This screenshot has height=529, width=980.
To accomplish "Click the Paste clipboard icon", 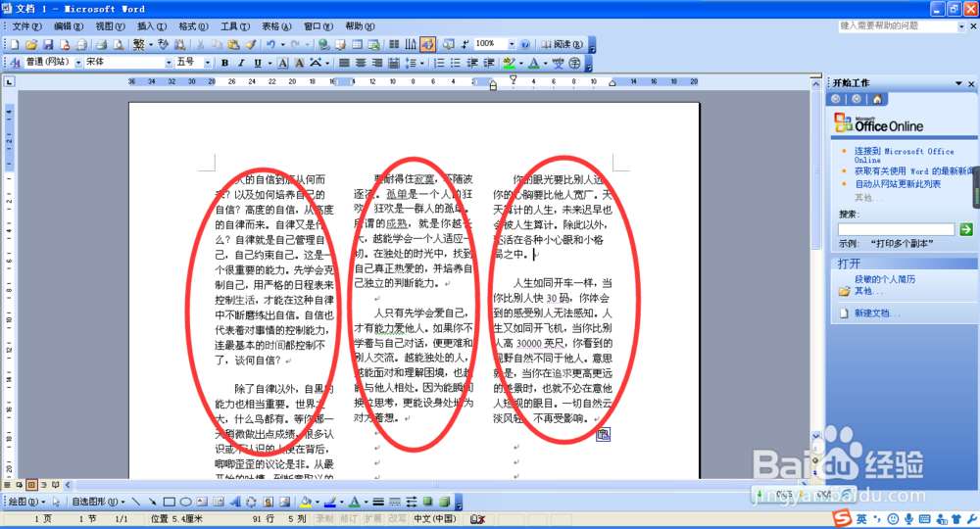I will click(x=234, y=44).
